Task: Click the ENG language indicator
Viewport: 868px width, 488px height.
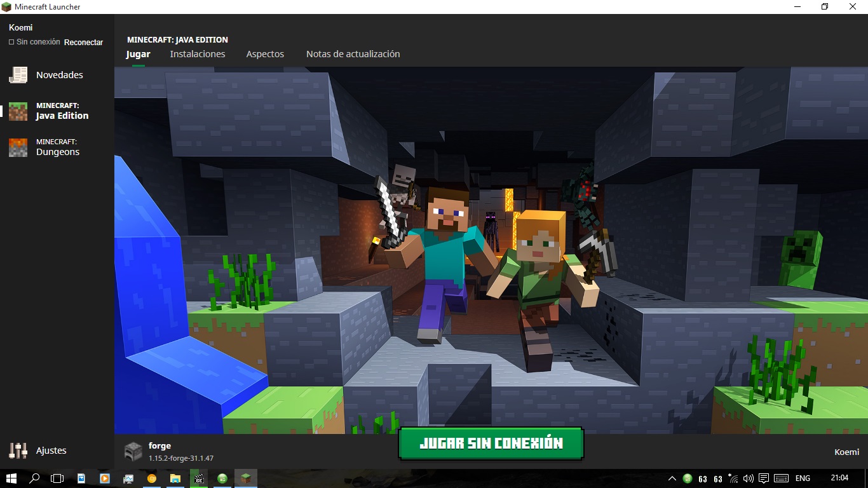Action: point(803,478)
